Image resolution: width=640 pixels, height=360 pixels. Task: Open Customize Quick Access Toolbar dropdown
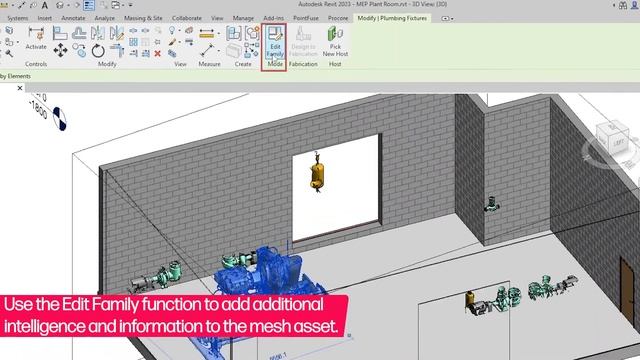(x=131, y=5)
